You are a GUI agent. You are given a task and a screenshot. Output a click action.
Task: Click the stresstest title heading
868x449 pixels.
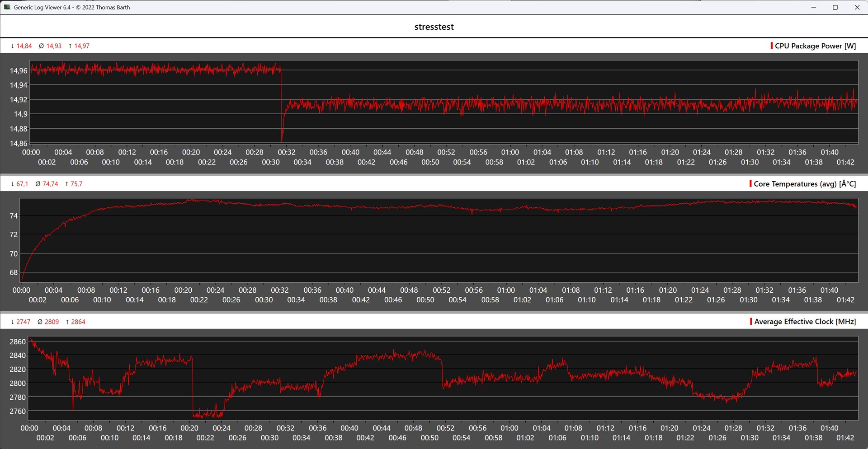click(434, 27)
